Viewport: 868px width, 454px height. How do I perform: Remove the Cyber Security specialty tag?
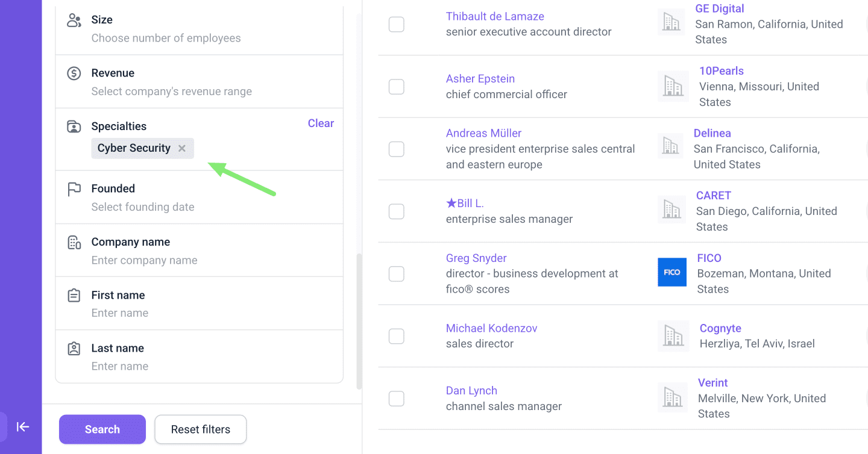[182, 148]
